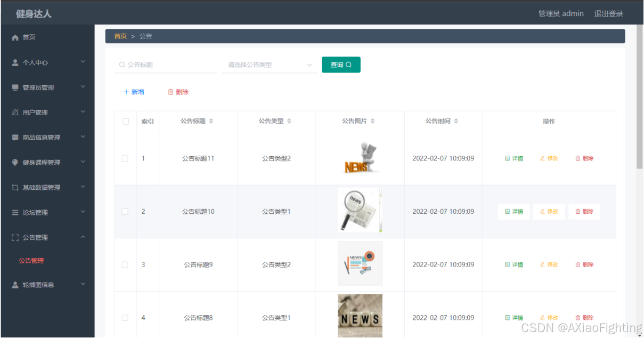This screenshot has height=338, width=644.
Task: Click the frame icon beside 公告管理 menu
Action: (15, 238)
